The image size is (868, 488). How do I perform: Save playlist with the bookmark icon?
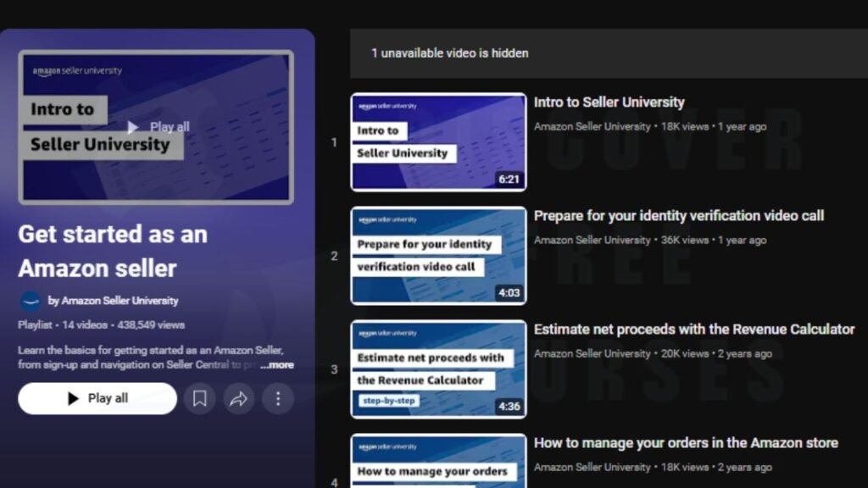click(x=199, y=398)
